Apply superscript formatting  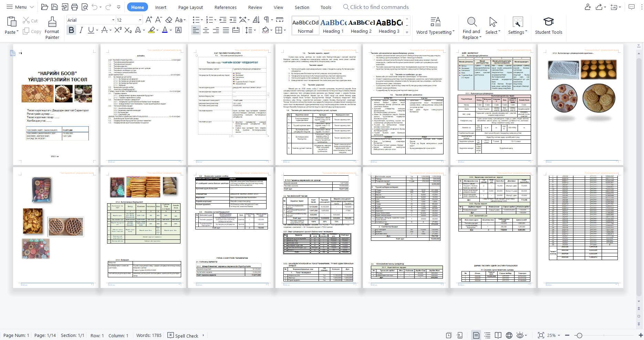(x=118, y=30)
